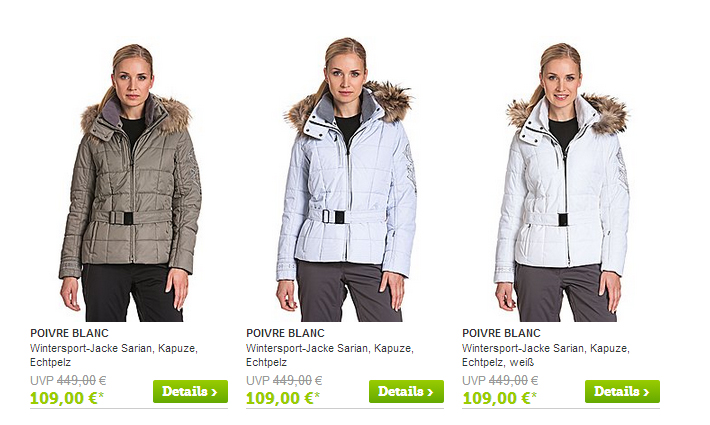Click the gray-brown jacket's Wintersport-Jacke Sarian description
710x425 pixels.
114,355
